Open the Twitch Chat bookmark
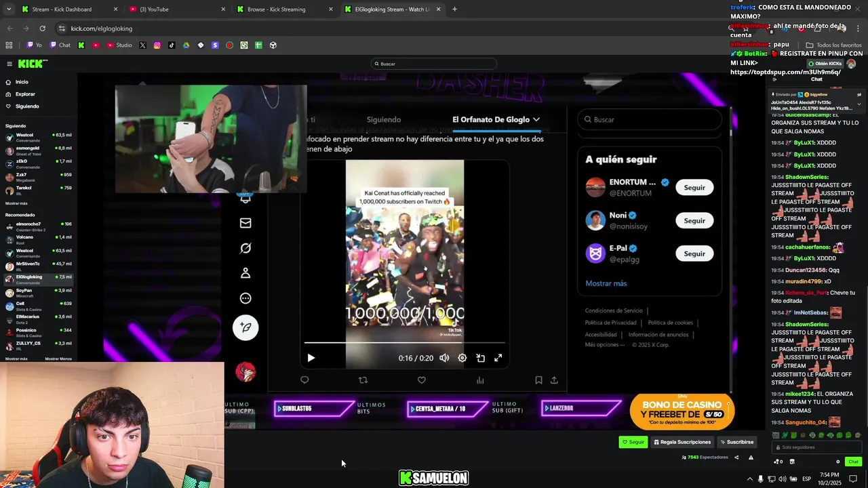This screenshot has height=488, width=868. tap(60, 45)
